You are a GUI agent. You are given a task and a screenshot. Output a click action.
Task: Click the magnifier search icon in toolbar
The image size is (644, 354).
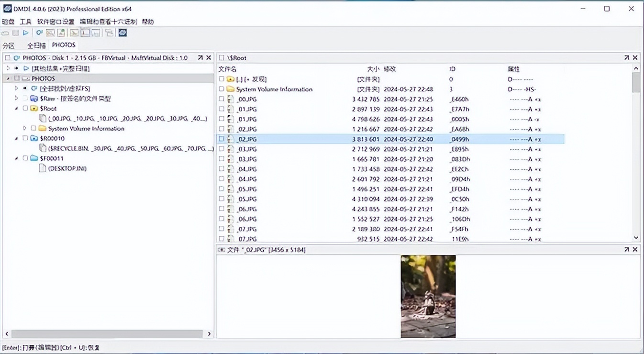(x=50, y=33)
